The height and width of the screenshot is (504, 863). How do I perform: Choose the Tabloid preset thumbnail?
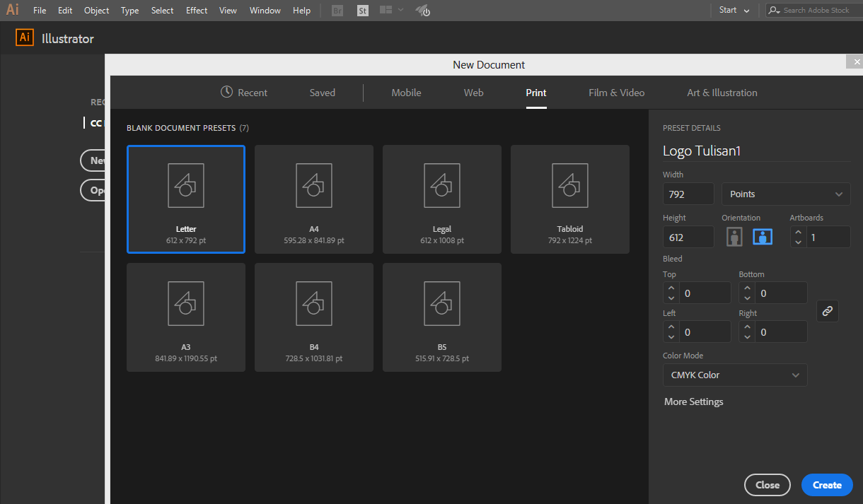click(x=570, y=199)
